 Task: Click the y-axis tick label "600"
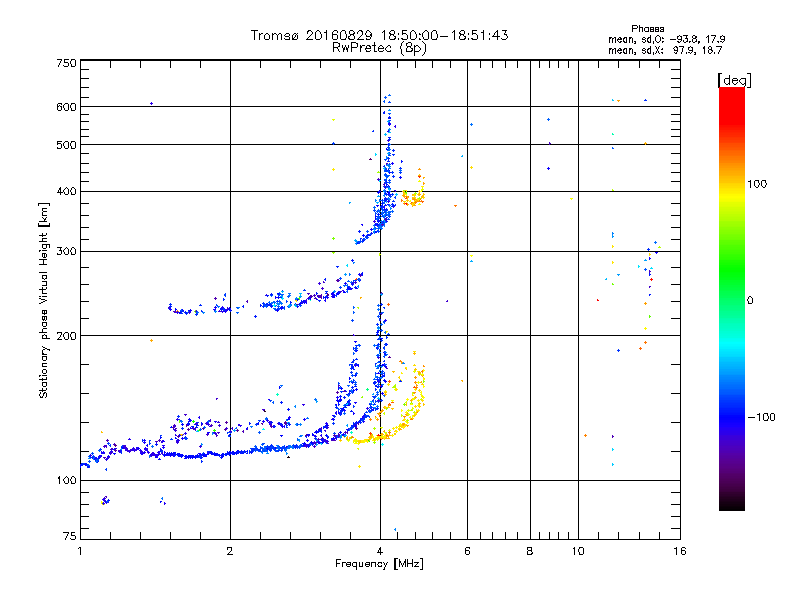[x=66, y=107]
